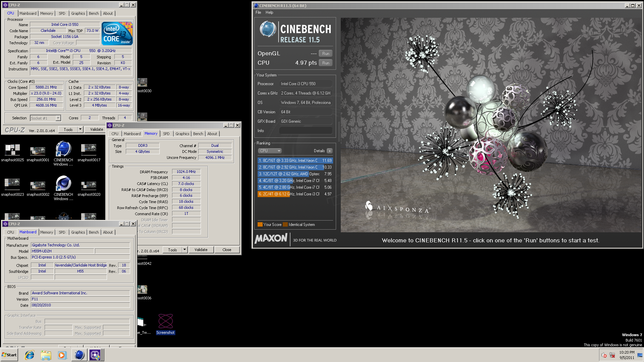Open the Cinebench Help menu
Viewport: 644px width, 362px height.
point(269,12)
